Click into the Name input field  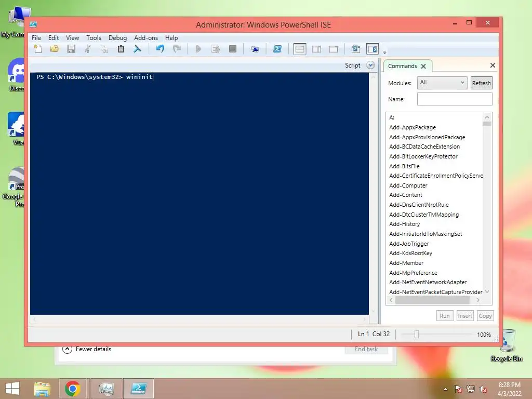(x=455, y=99)
